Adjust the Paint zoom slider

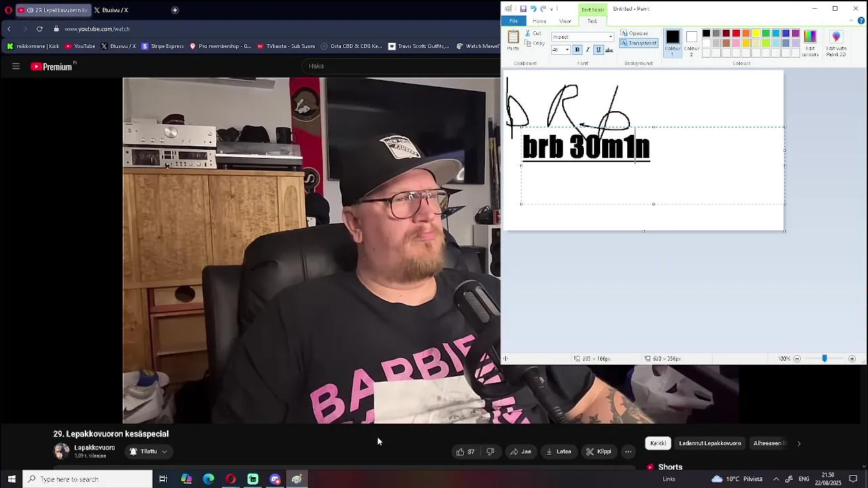click(x=825, y=359)
